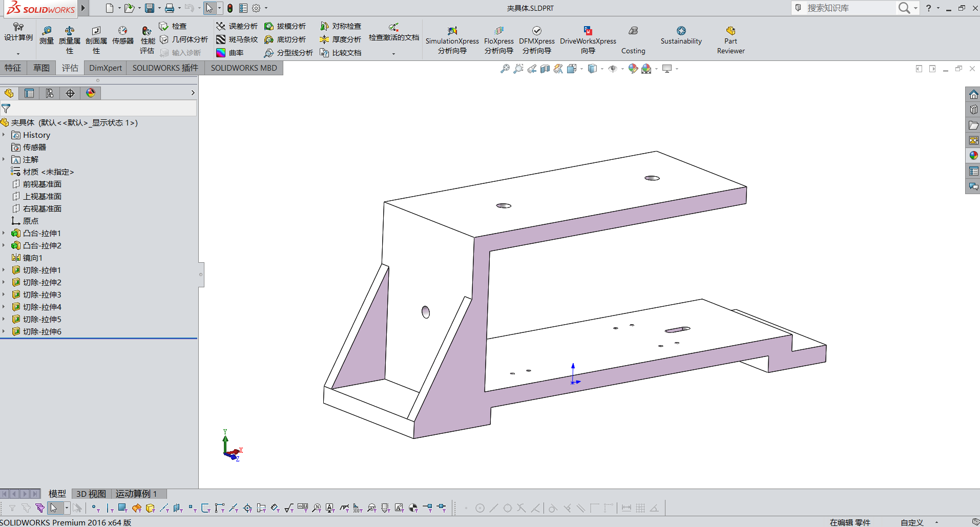This screenshot has width=980, height=527.
Task: Switch to the 特征 features tab
Action: click(13, 68)
